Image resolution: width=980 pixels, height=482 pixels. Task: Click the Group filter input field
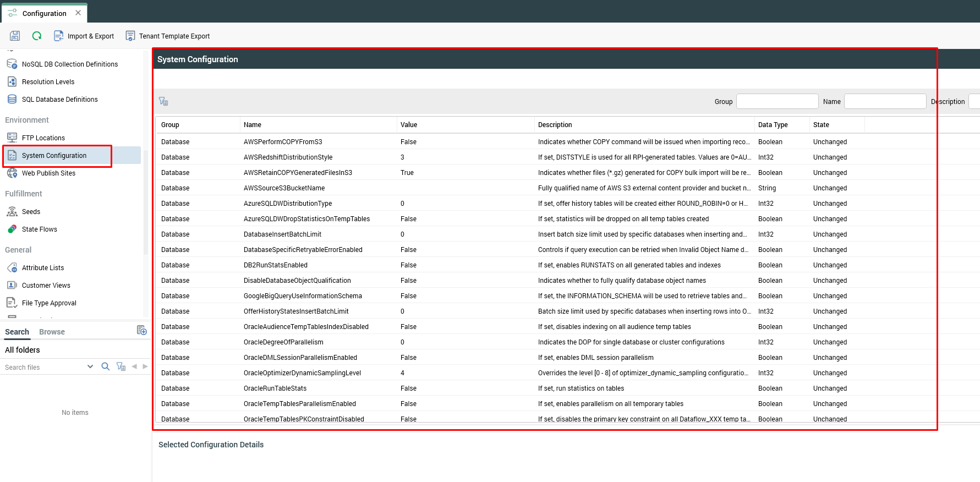777,101
